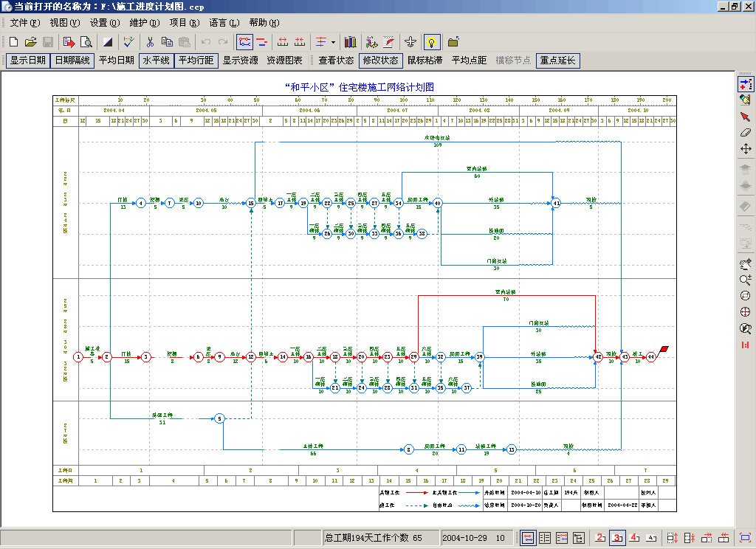Open the 帮助(H) menu
This screenshot has height=549, width=756.
point(264,23)
